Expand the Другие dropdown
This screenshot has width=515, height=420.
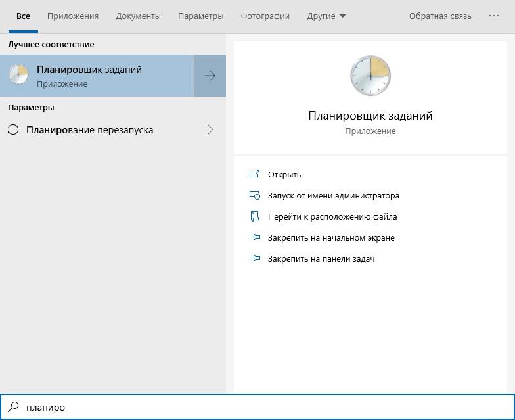(326, 16)
